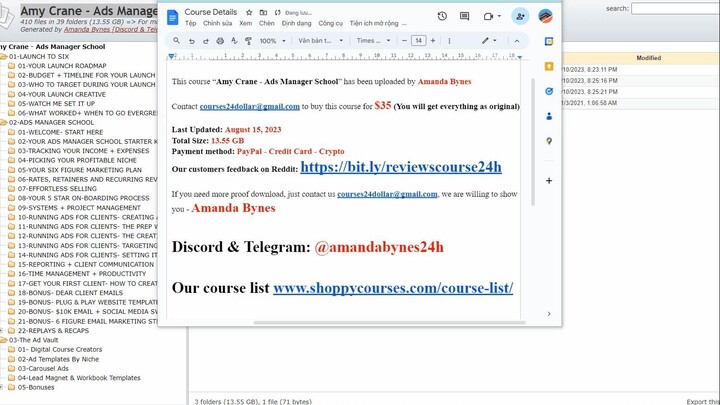
Task: Select 05-Bonuses folder
Action: tap(36, 387)
